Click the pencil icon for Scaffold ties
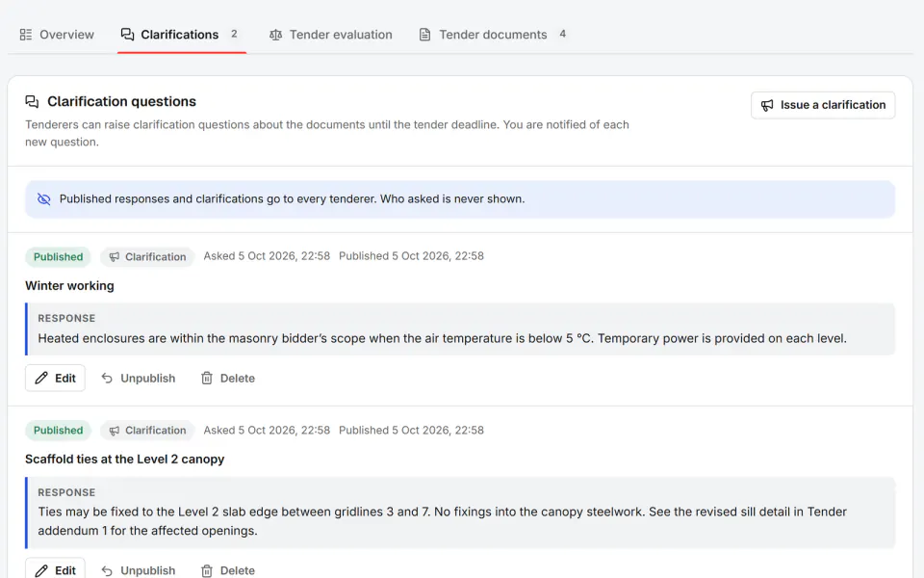 point(41,570)
